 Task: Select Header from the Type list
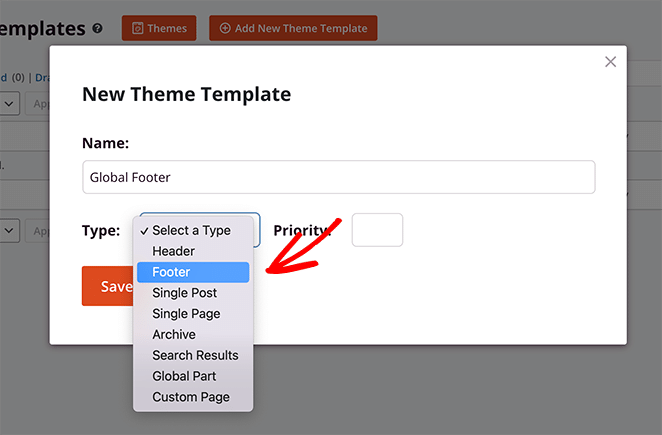pos(173,251)
